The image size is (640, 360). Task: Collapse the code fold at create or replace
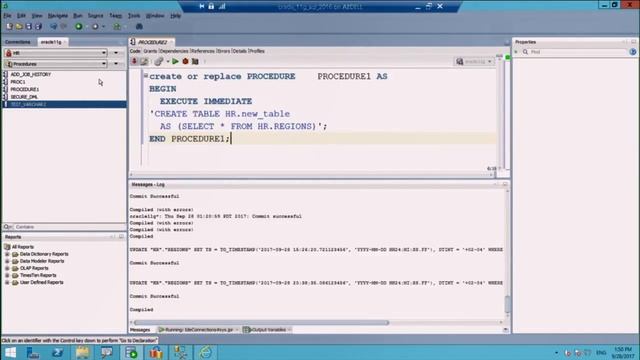(146, 75)
